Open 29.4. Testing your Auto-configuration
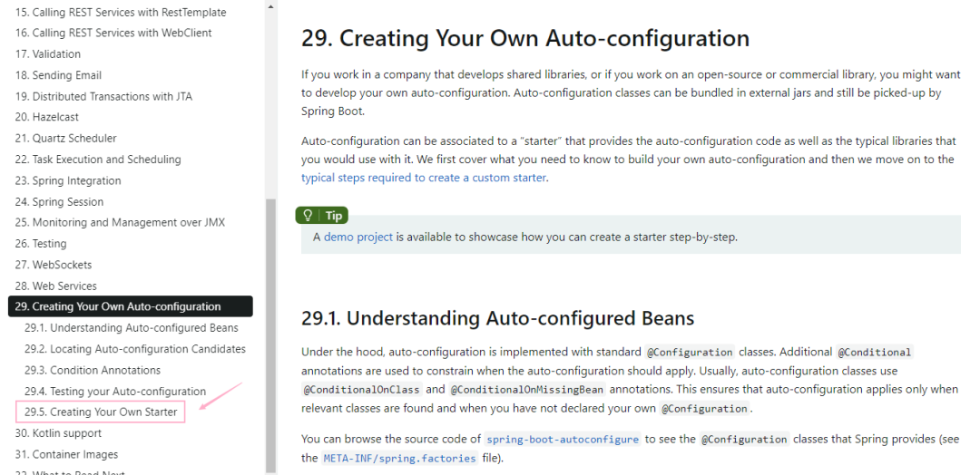Viewport: 980px width, 475px height. [115, 392]
